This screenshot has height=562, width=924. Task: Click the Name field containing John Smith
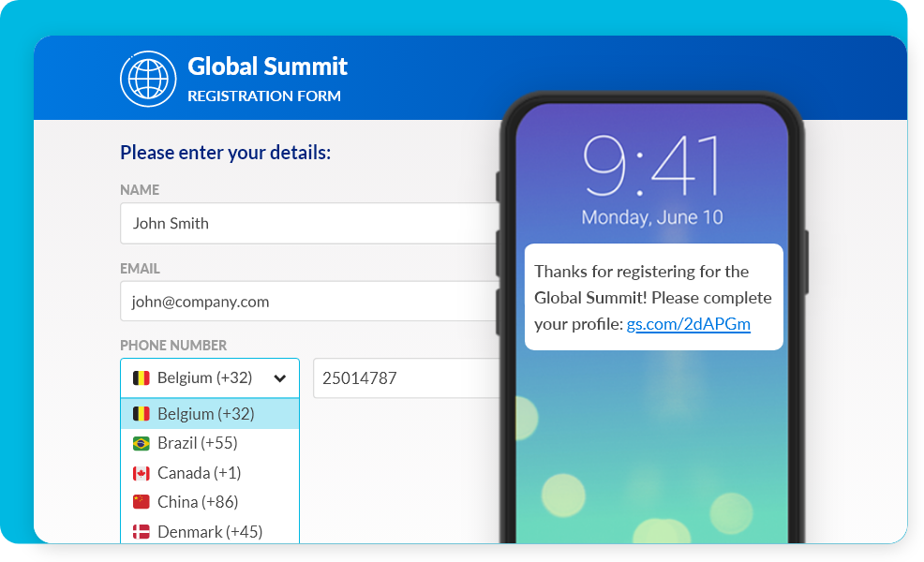[309, 224]
